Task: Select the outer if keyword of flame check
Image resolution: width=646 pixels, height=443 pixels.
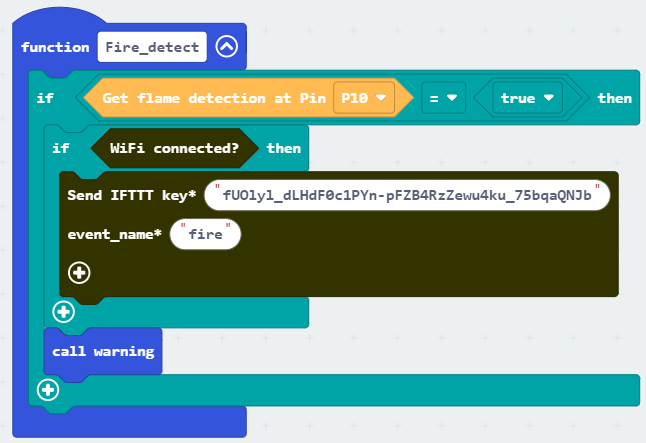Action: coord(45,98)
